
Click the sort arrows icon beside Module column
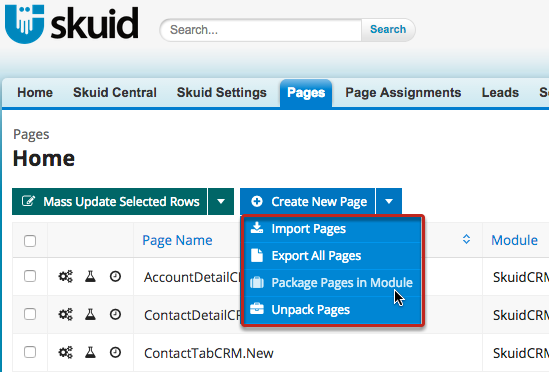[x=466, y=240]
